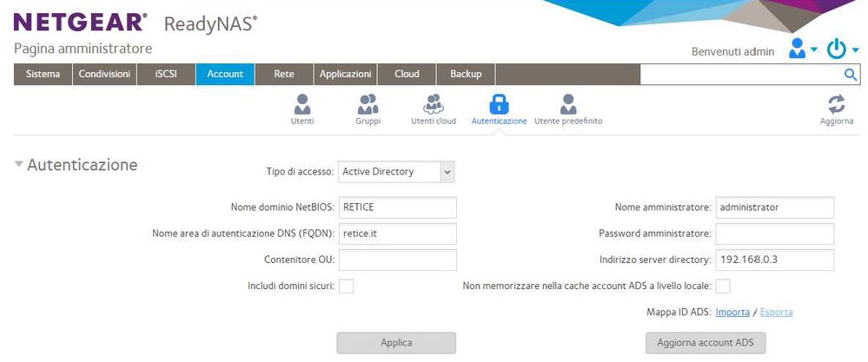
Task: Click the Importa link
Action: (732, 313)
